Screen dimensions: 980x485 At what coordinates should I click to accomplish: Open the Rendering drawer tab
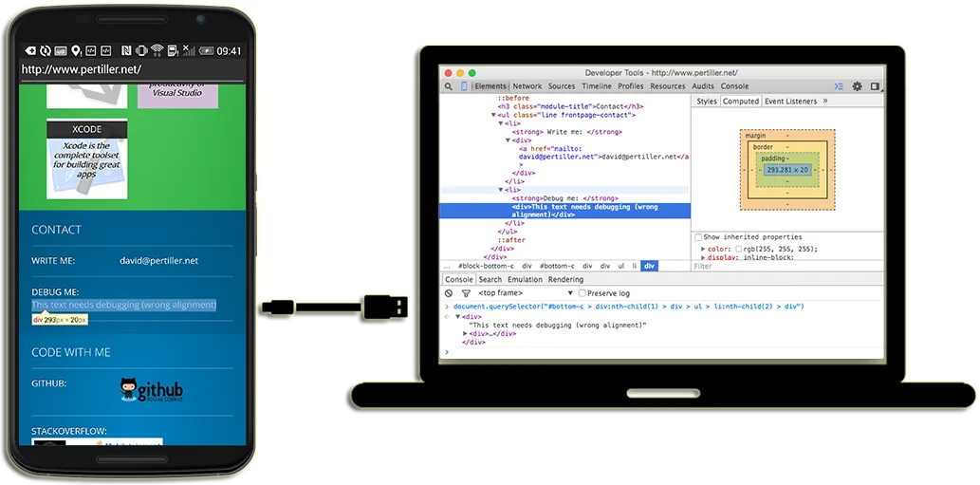click(565, 279)
